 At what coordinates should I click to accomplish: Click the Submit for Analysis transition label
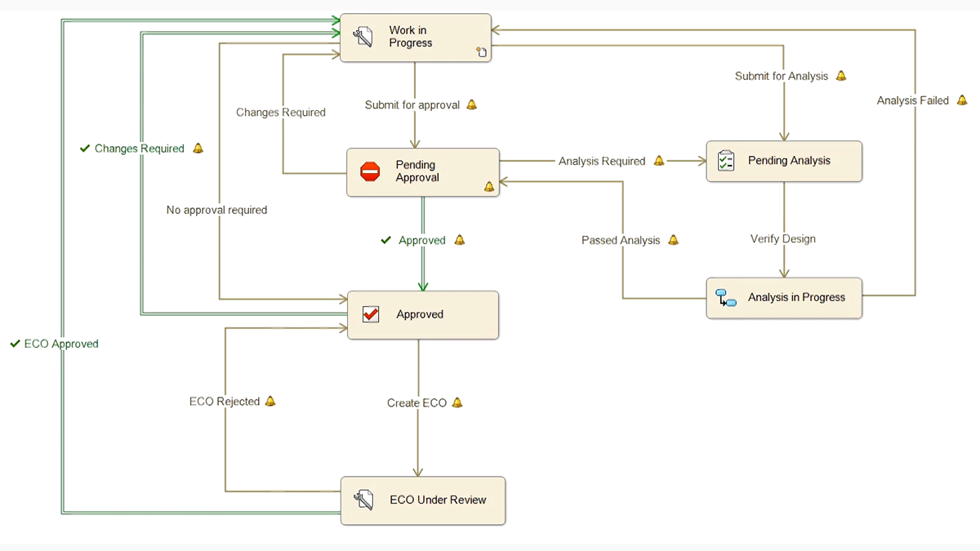[782, 76]
